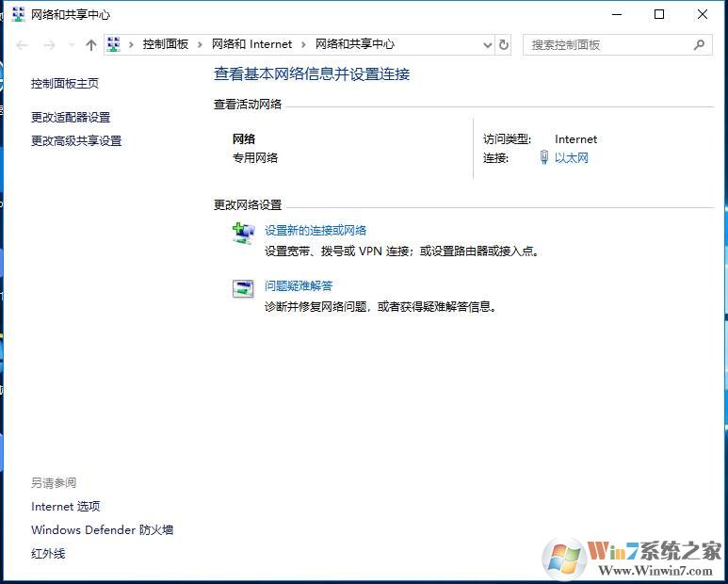Open the 以太网 connection link
Image resolution: width=728 pixels, height=584 pixels.
[571, 158]
